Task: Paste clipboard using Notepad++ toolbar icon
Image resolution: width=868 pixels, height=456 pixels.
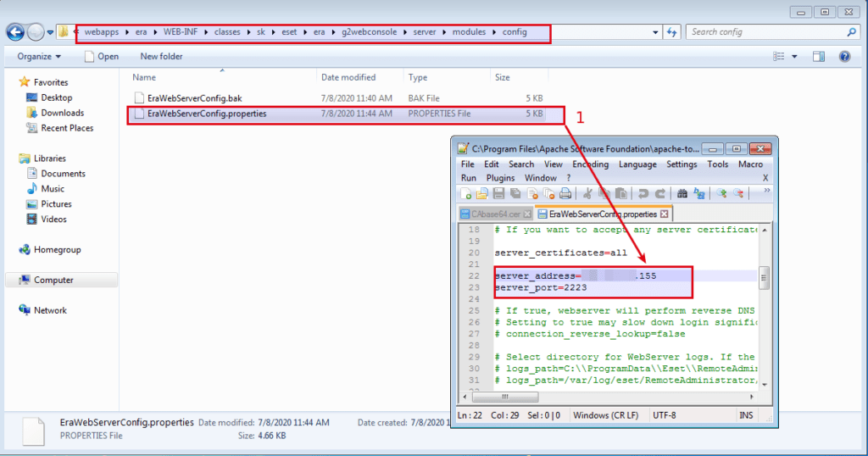Action: 621,194
